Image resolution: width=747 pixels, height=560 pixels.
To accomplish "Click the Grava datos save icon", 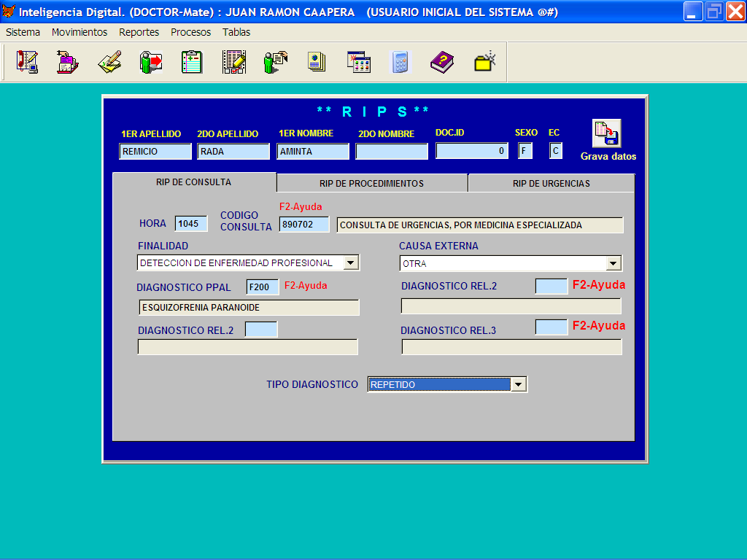I will point(606,133).
